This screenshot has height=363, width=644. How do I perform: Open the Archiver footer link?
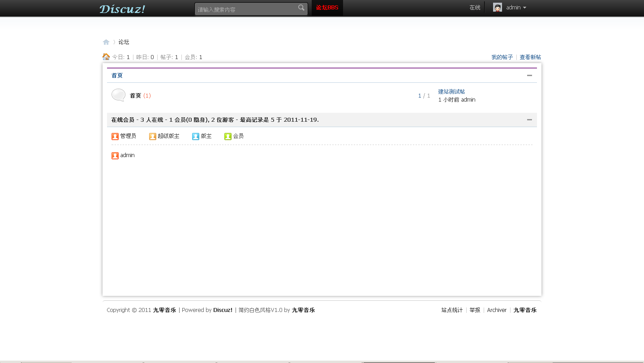pos(497,310)
